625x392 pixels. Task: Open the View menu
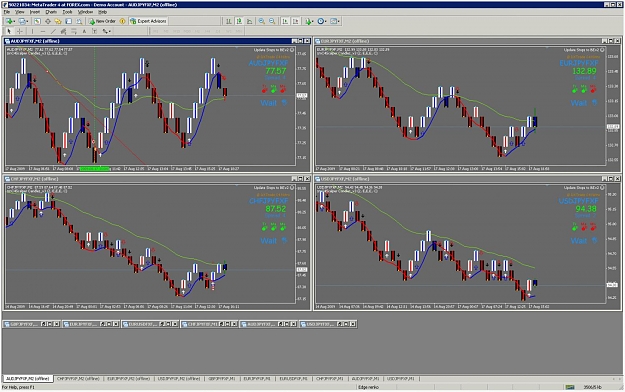coord(20,12)
